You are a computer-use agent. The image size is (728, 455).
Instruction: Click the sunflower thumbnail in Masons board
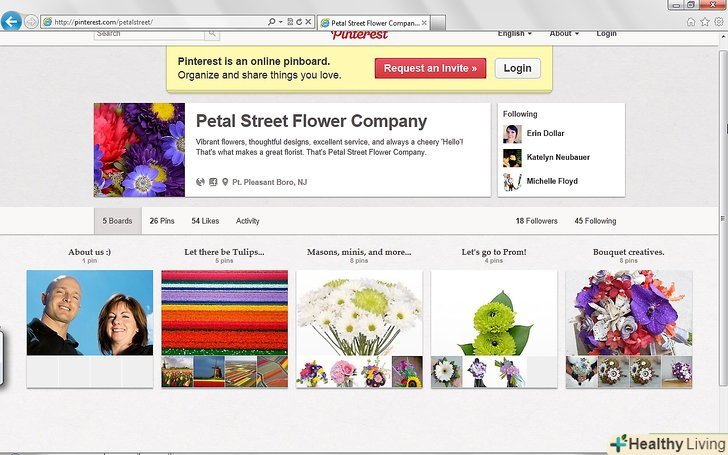click(x=407, y=372)
